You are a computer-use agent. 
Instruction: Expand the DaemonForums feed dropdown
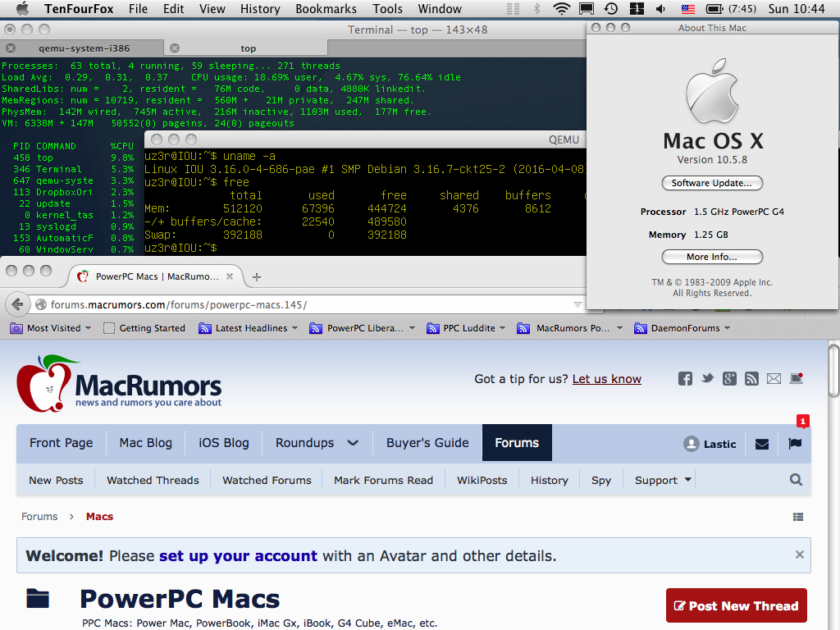727,328
